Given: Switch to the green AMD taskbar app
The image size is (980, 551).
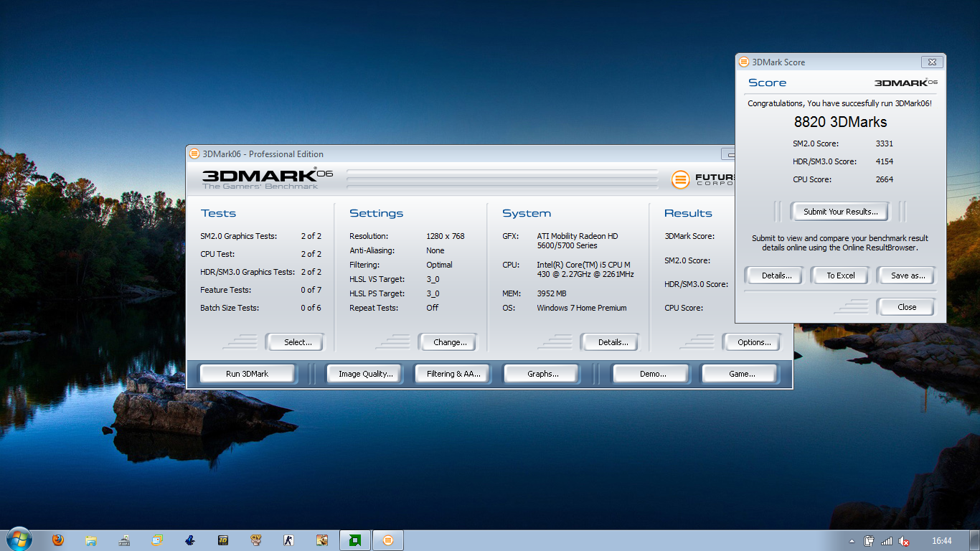Looking at the screenshot, I should pos(354,540).
